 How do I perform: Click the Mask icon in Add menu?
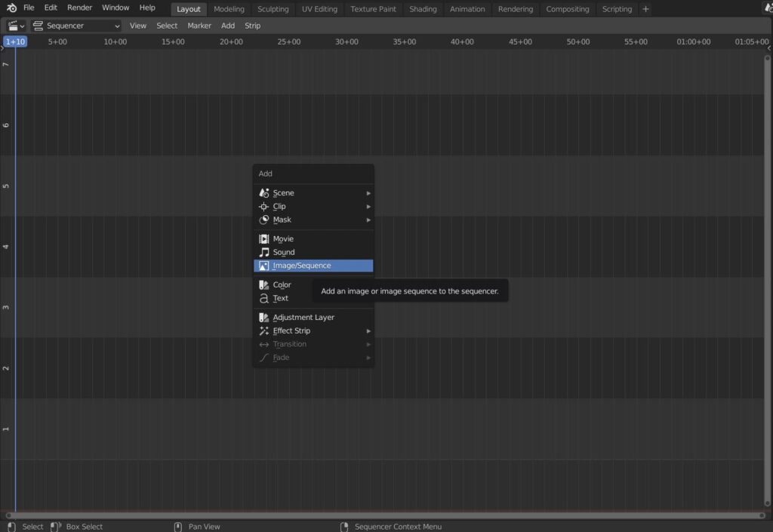pos(263,220)
